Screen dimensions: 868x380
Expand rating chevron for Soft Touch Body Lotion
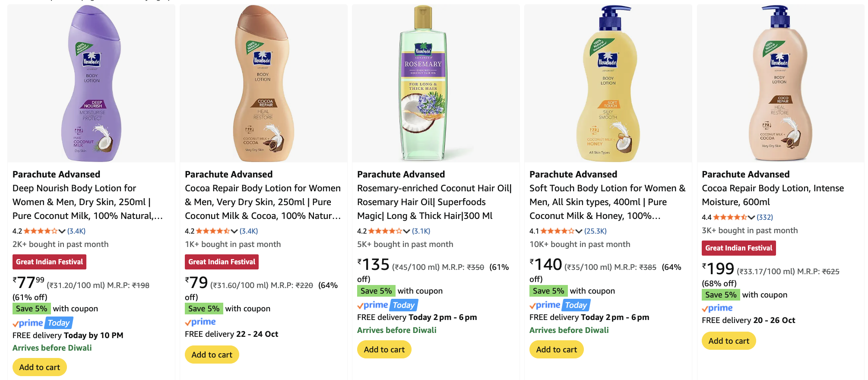[x=579, y=231]
